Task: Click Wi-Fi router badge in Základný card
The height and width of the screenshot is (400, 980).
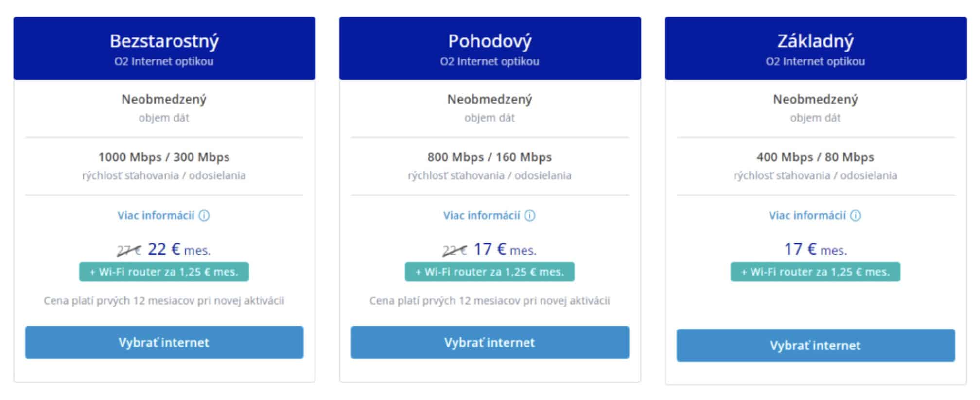Action: 815,272
